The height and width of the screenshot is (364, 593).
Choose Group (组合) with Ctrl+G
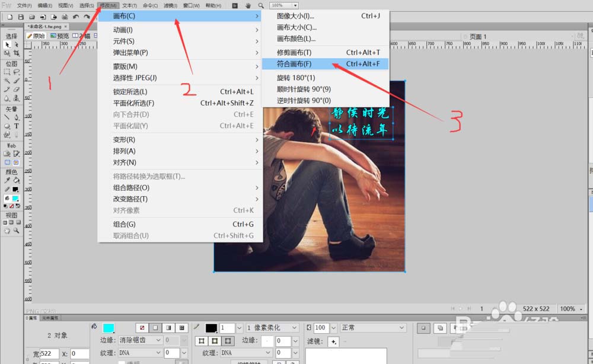coord(180,224)
